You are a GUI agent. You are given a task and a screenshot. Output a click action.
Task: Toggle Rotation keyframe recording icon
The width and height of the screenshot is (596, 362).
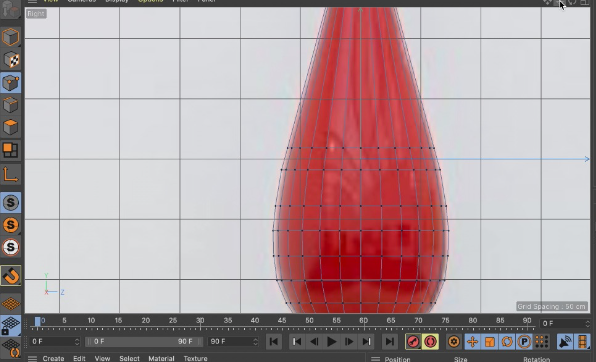click(507, 341)
